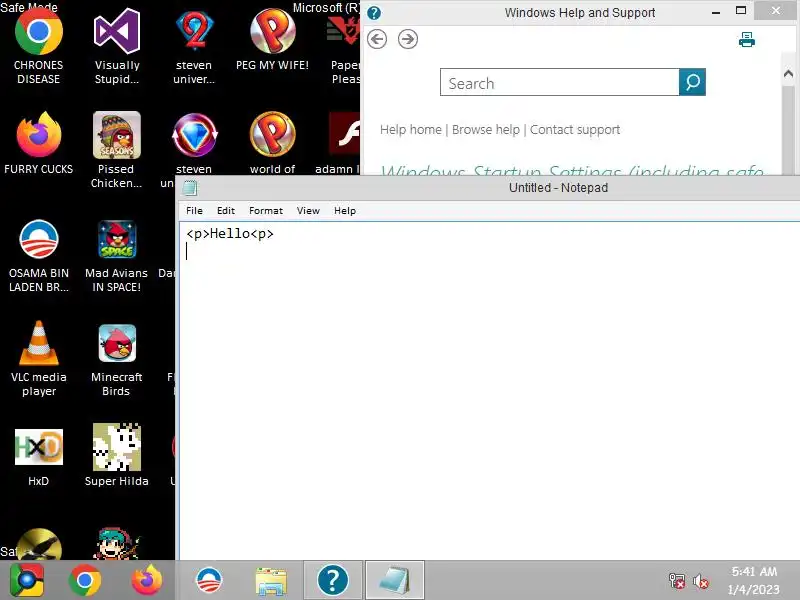800x600 pixels.
Task: Open Notepad File menu
Action: 194,211
